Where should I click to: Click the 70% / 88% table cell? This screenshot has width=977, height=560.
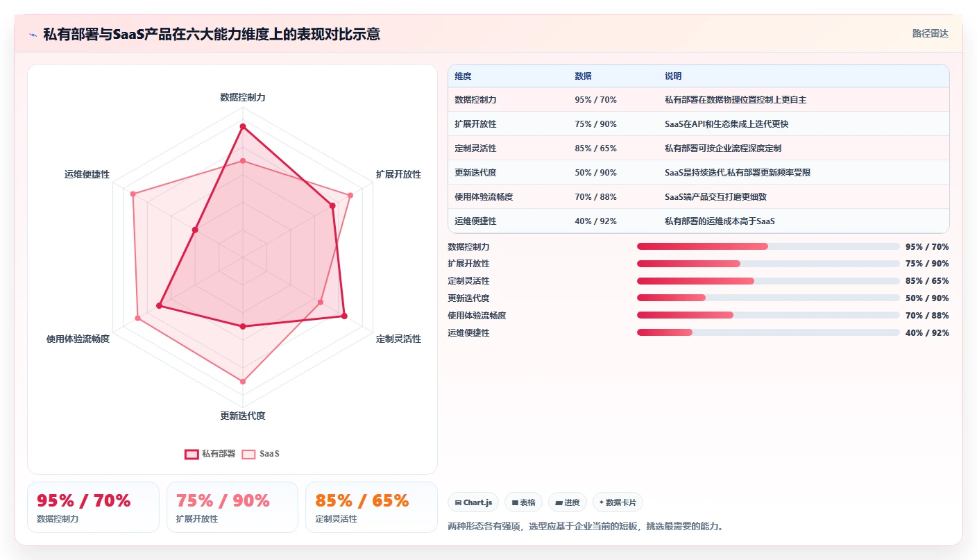[595, 197]
